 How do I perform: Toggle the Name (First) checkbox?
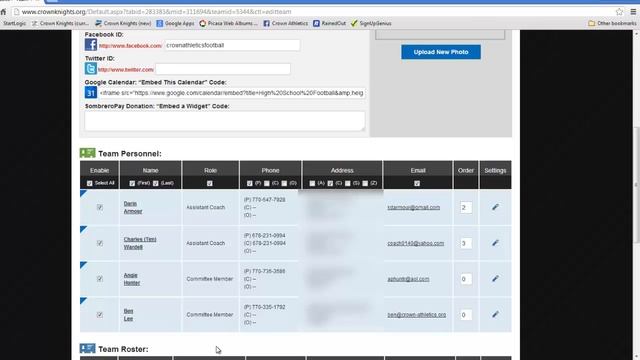coord(132,183)
